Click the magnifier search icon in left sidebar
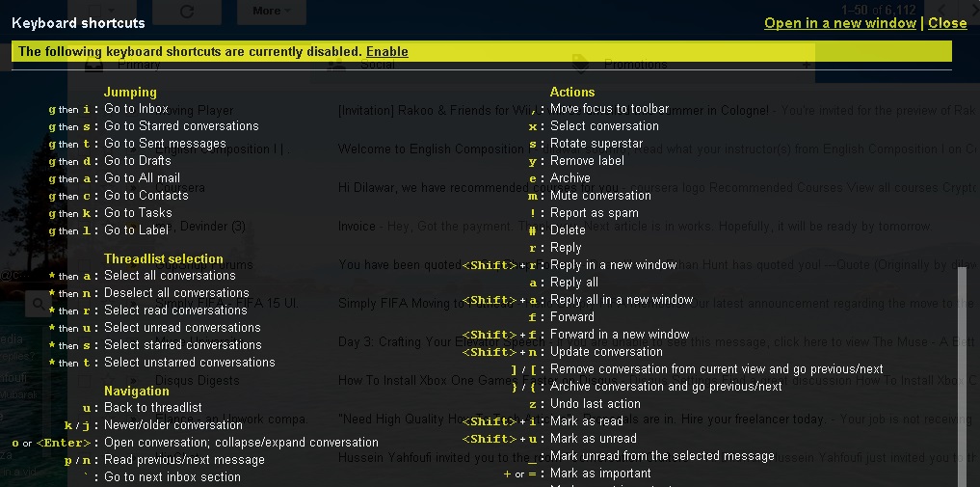The image size is (980, 487). click(x=39, y=304)
